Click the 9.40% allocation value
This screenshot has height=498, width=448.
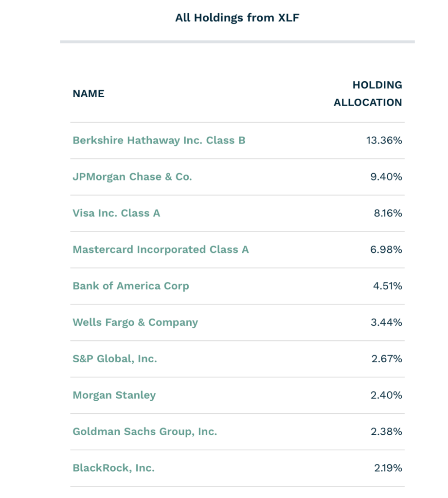[x=386, y=177]
